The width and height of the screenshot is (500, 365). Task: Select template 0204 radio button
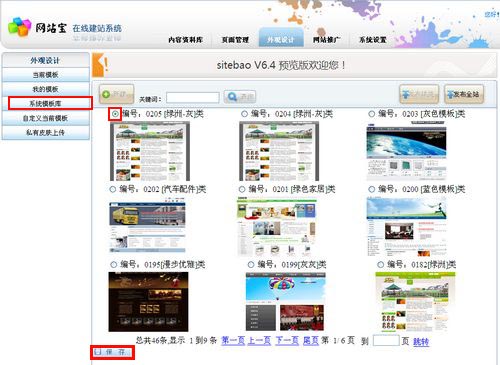point(244,114)
